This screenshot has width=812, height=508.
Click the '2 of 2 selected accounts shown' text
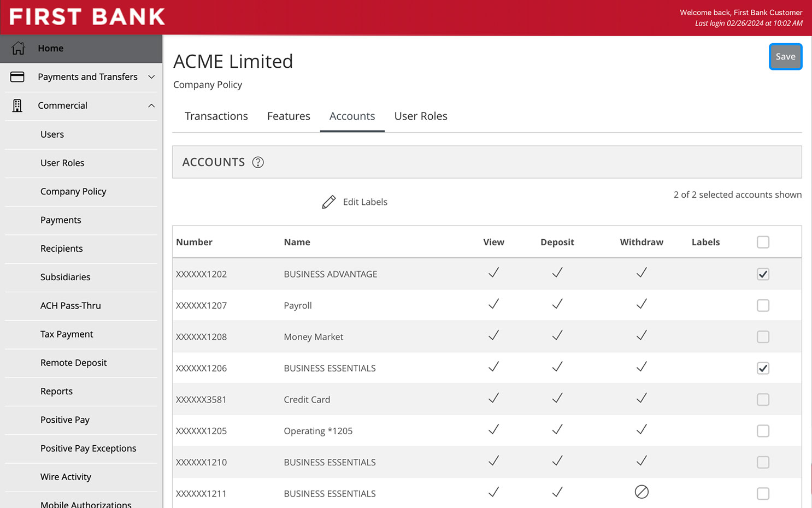coord(737,194)
